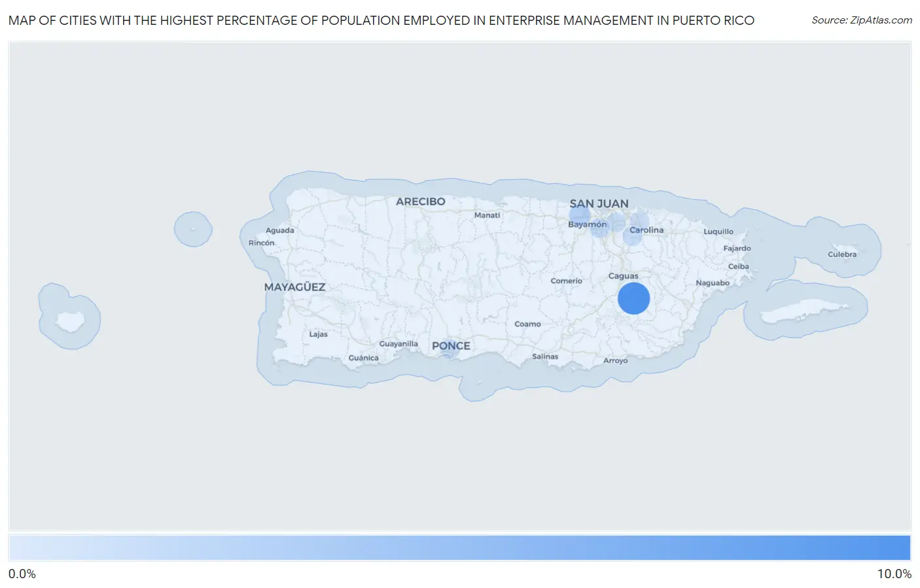
Task: Click the Lajas label
Action: point(318,334)
